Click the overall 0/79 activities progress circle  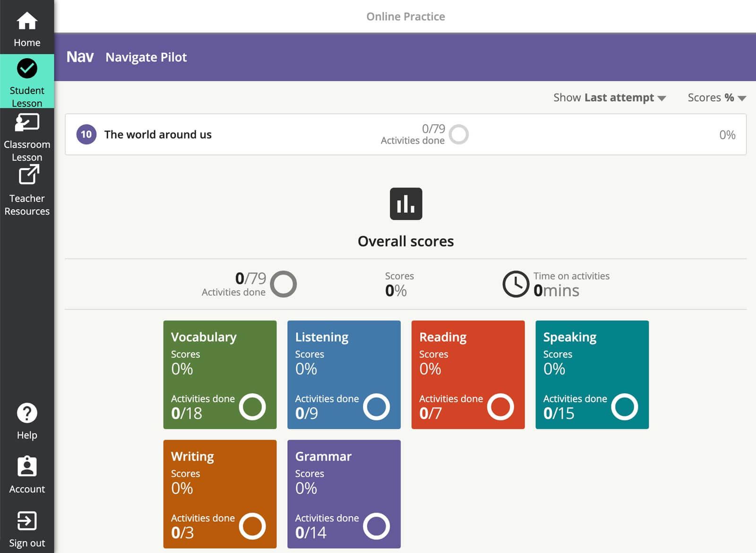coord(283,284)
